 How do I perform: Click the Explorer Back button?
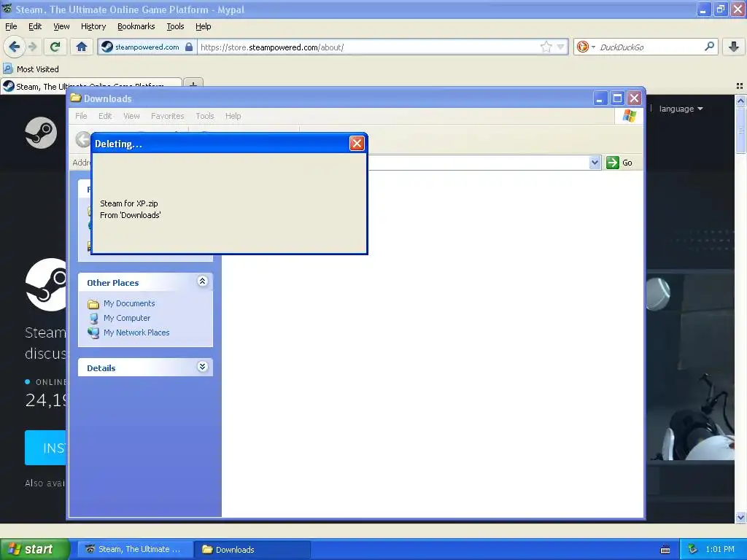[83, 139]
